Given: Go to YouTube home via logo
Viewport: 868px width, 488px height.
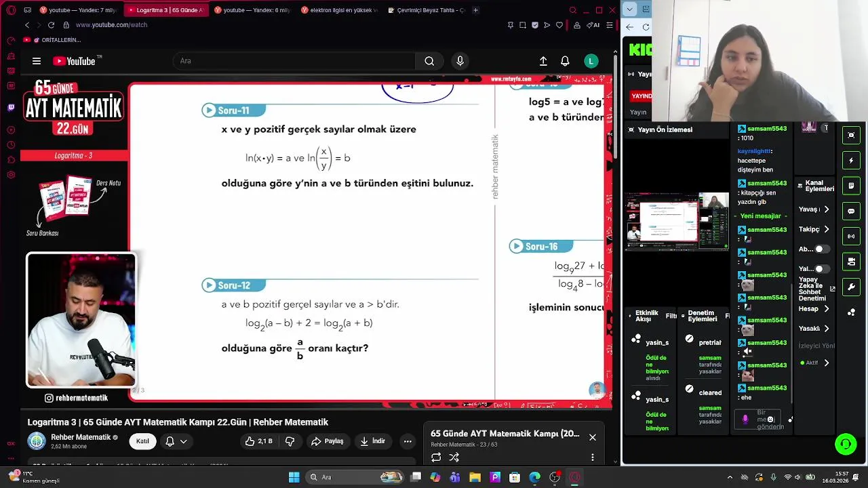Looking at the screenshot, I should pyautogui.click(x=75, y=61).
